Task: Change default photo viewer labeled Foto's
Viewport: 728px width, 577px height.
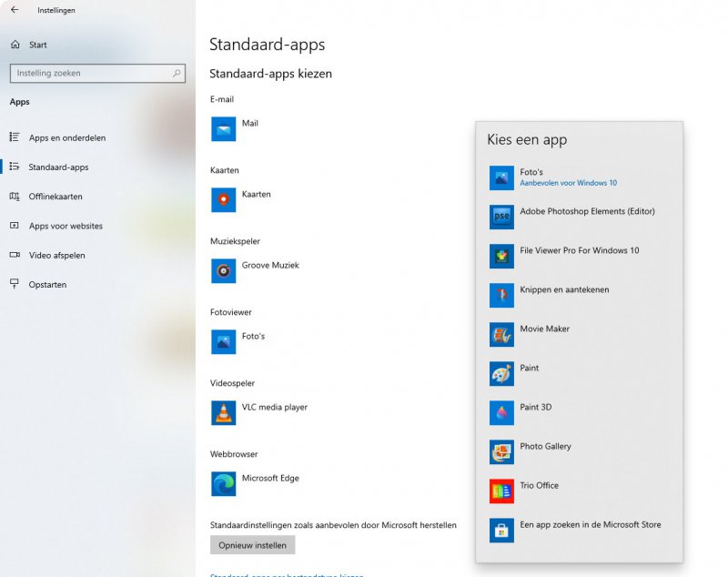Action: (x=253, y=337)
